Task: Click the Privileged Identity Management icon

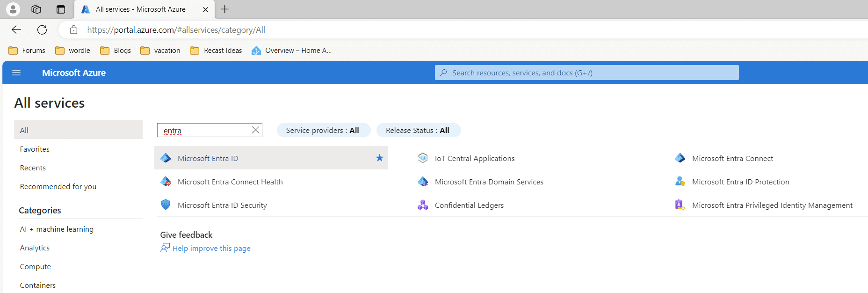Action: pos(680,205)
